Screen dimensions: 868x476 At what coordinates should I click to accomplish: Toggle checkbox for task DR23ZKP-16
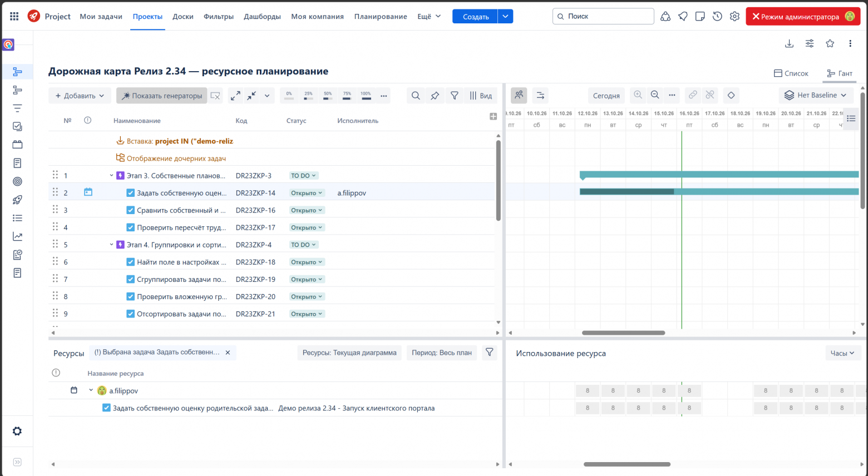click(130, 210)
